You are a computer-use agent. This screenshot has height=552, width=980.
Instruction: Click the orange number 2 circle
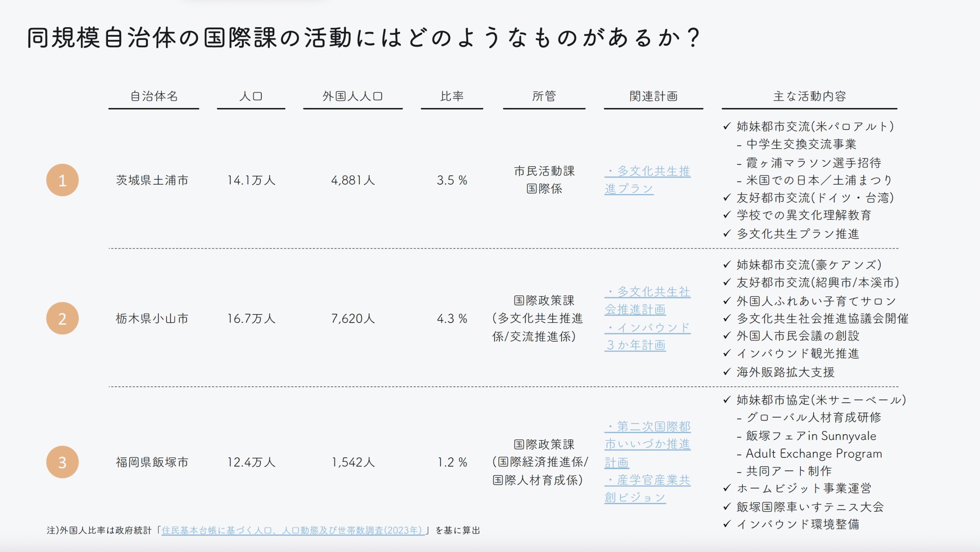click(x=62, y=318)
